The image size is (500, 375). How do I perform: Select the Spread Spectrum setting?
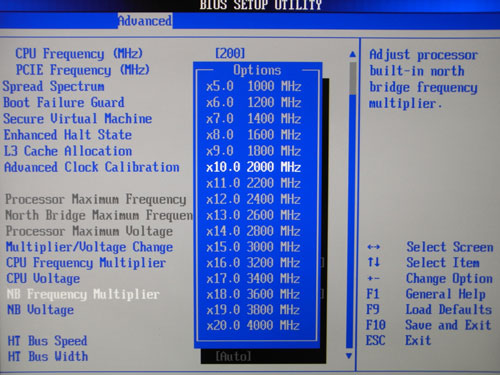click(54, 86)
